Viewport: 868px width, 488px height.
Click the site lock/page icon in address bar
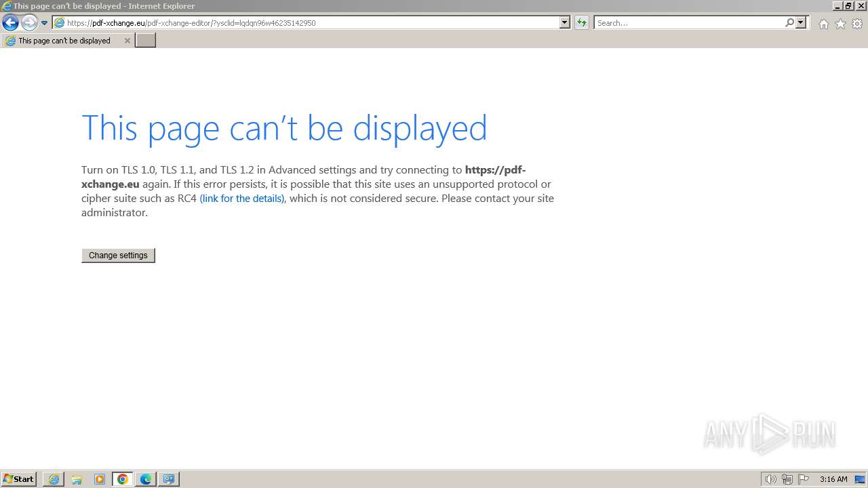[x=60, y=22]
